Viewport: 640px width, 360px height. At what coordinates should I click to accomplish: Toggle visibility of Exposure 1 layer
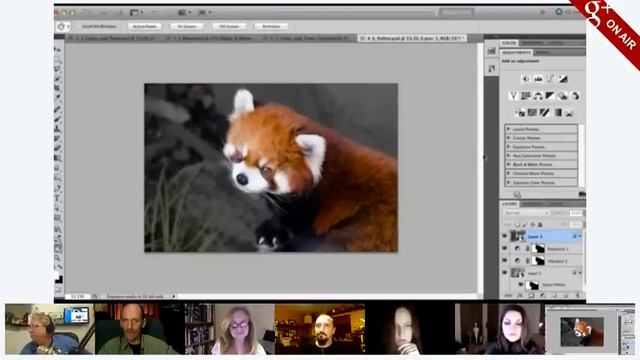tap(504, 248)
